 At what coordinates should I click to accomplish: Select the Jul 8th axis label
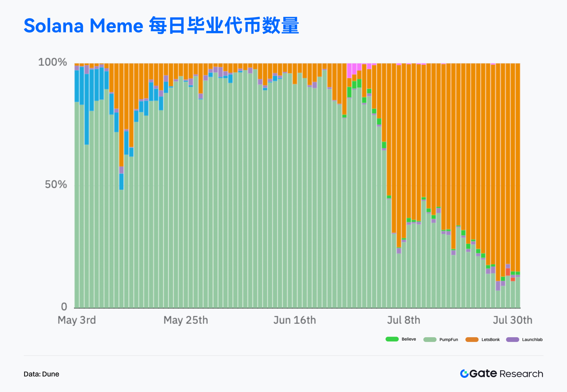[403, 320]
